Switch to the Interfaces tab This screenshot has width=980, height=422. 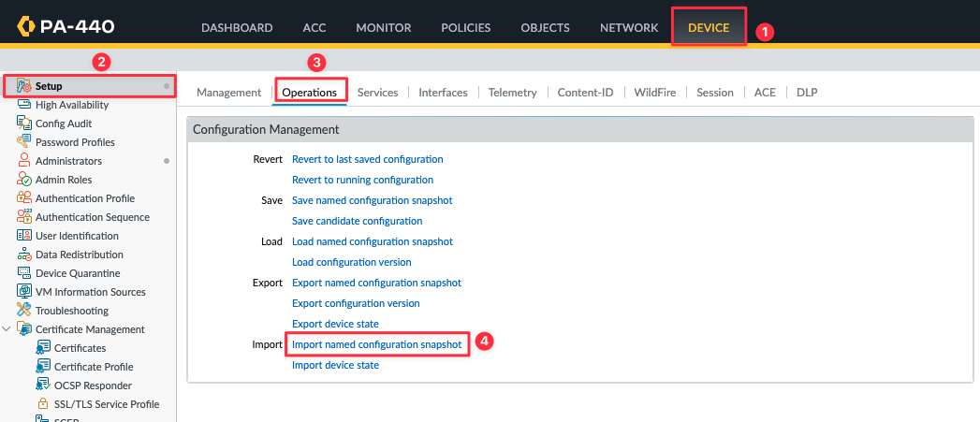(443, 93)
